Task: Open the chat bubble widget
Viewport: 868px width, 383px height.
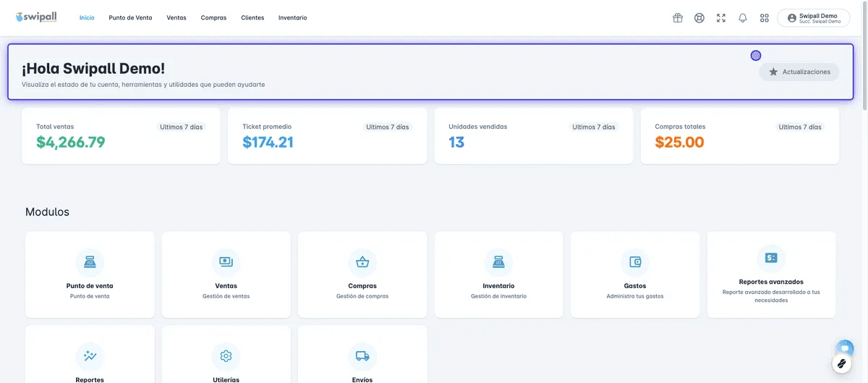Action: click(844, 348)
